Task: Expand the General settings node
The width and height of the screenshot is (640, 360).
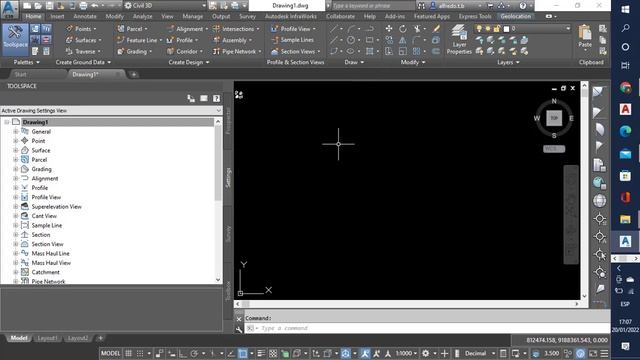Action: [x=16, y=131]
